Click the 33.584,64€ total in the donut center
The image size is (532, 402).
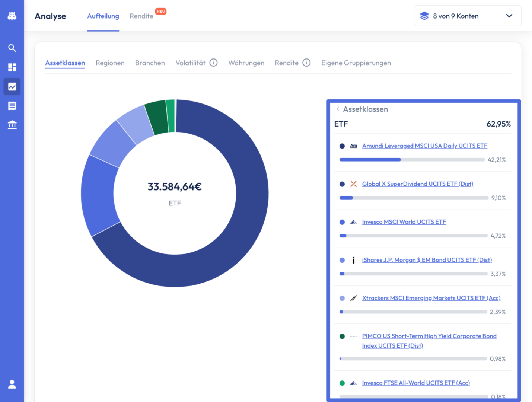(x=175, y=186)
